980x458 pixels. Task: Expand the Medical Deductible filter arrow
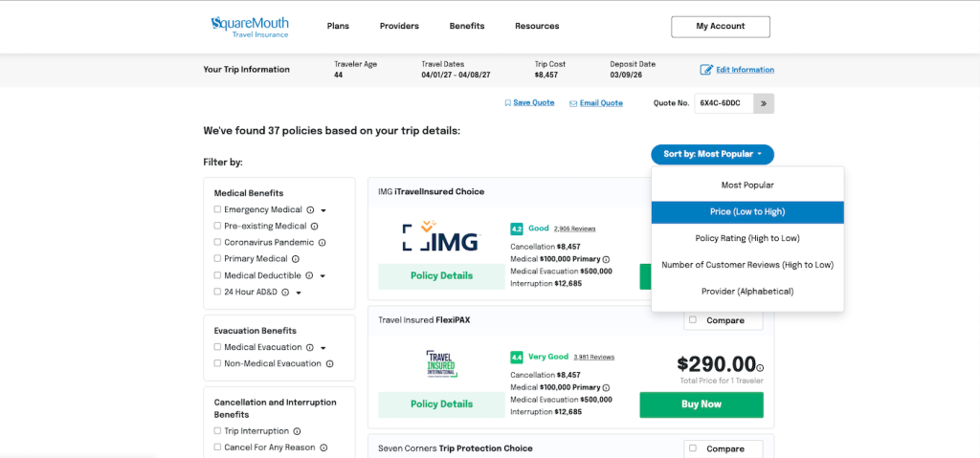click(323, 275)
